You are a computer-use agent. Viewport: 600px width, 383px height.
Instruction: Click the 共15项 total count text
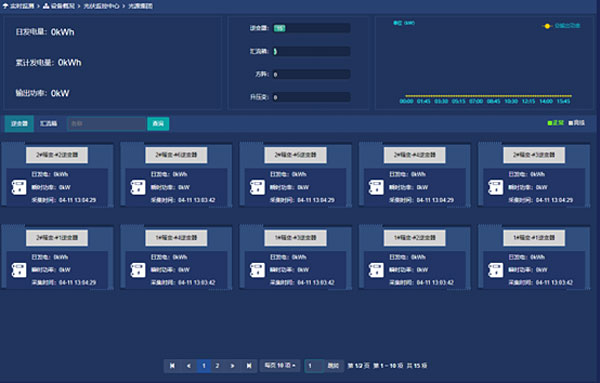[417, 366]
